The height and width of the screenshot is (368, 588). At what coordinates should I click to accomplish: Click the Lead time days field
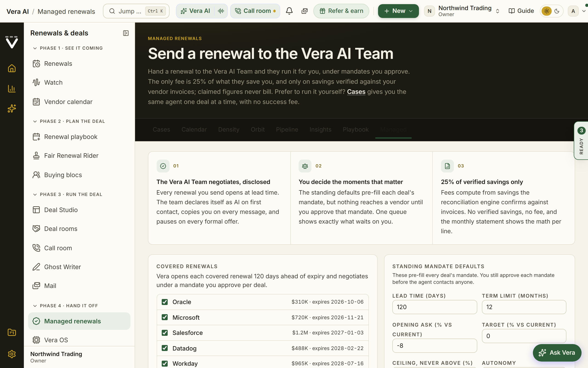click(x=434, y=307)
